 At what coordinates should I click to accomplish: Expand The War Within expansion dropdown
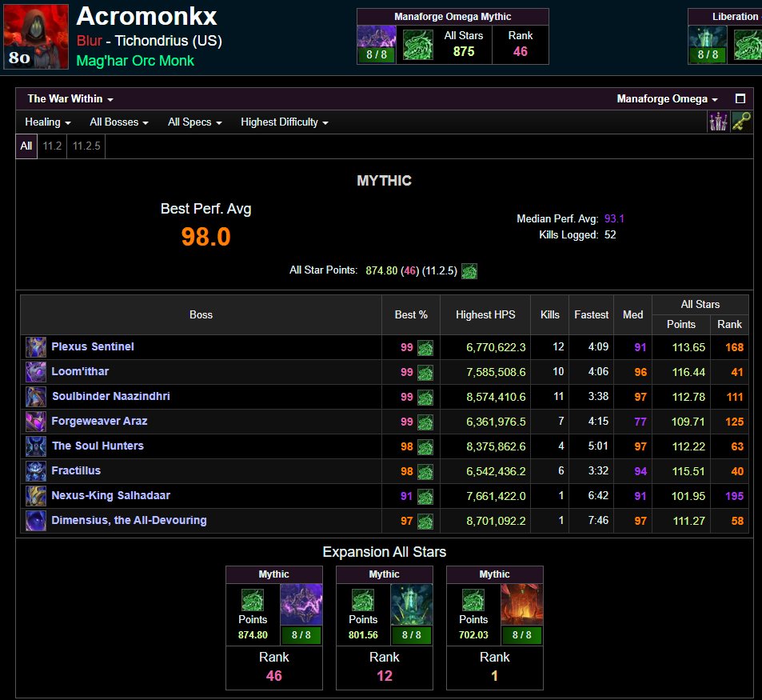coord(70,98)
